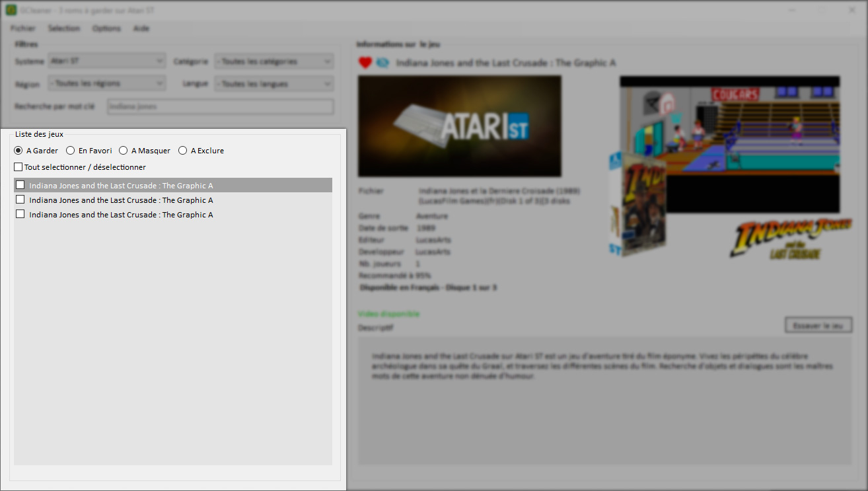
Task: Click the Recherche par mot clé field
Action: pyautogui.click(x=221, y=106)
